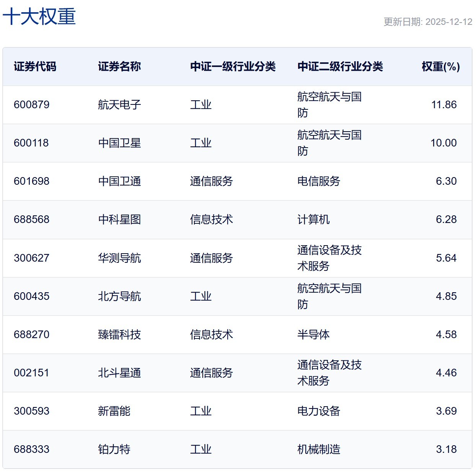Screen dimensions: 476x472
Task: Open the 北方导航 stock entry
Action: 119,296
